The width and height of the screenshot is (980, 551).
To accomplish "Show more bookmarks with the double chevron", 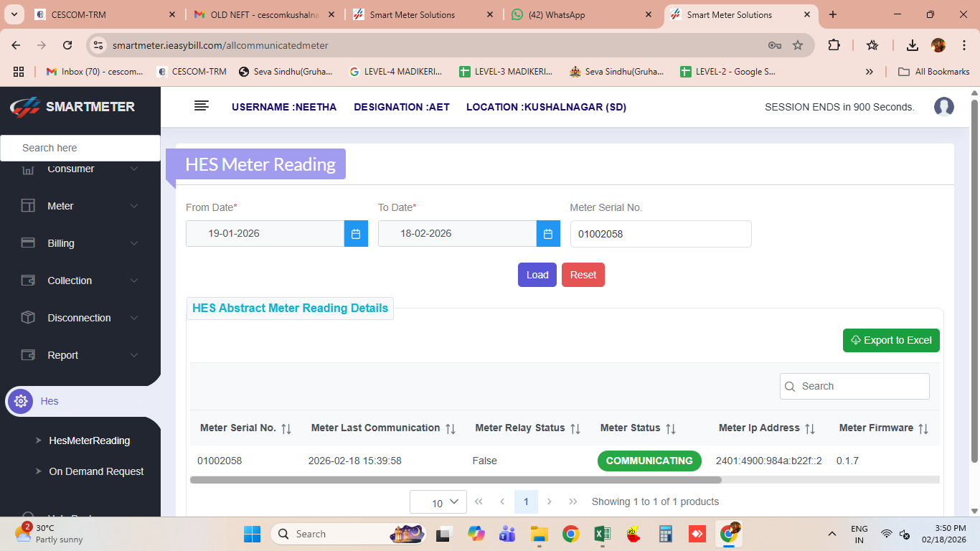I will (870, 72).
